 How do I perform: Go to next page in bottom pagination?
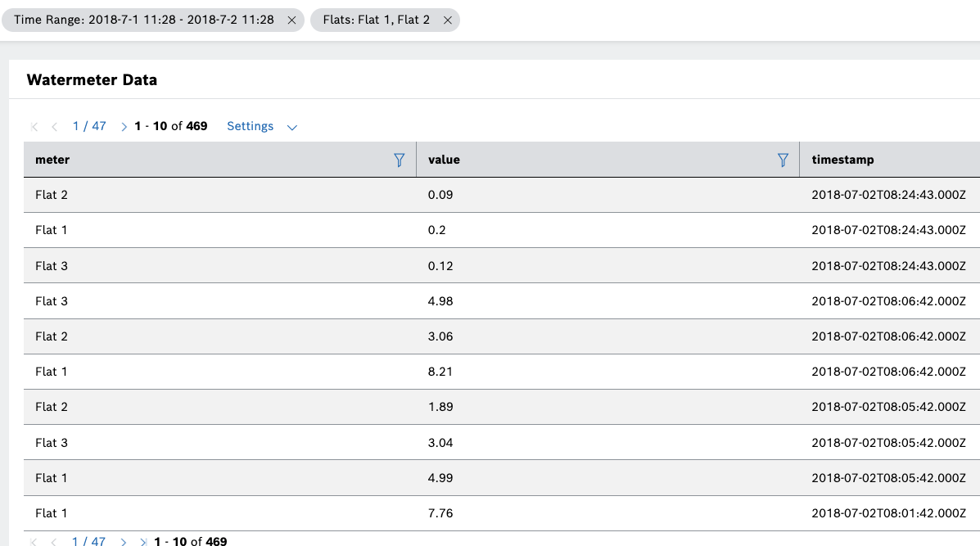pyautogui.click(x=124, y=541)
